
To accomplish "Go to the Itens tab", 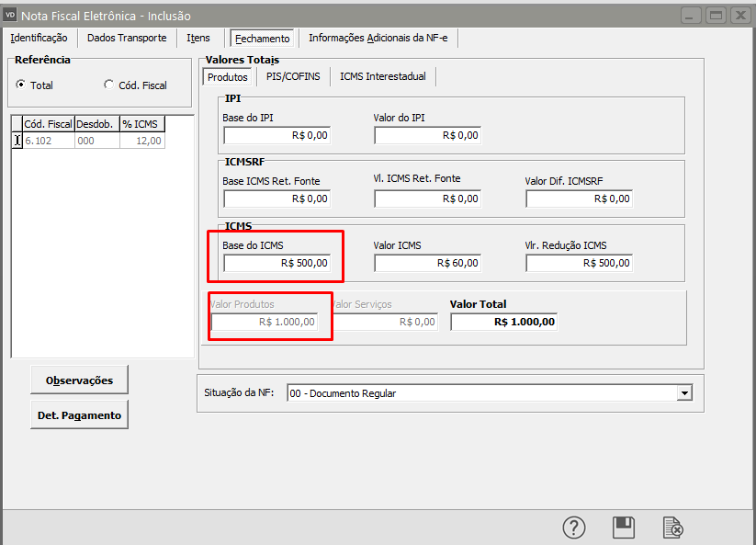I will (198, 38).
